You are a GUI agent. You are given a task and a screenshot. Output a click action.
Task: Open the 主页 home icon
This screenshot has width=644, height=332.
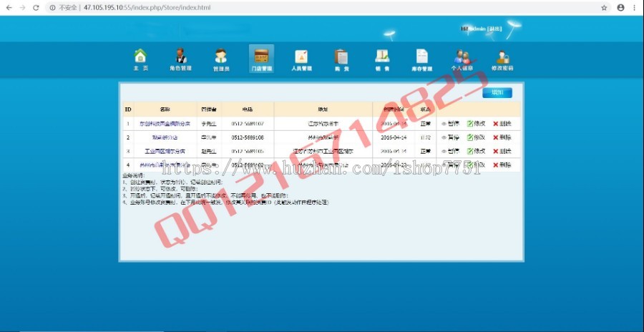tap(140, 60)
